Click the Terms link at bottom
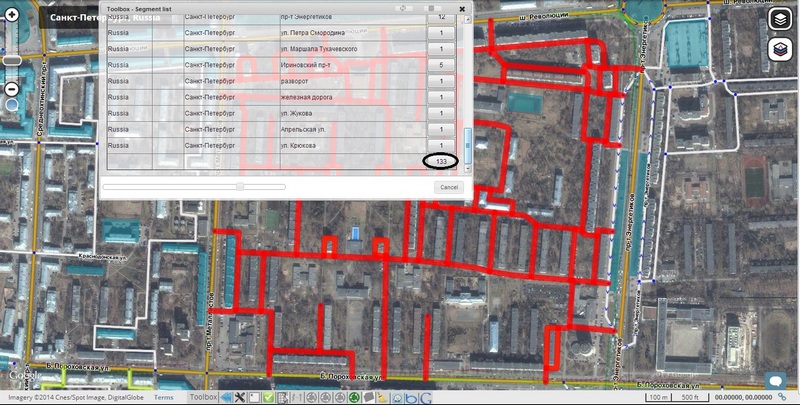The width and height of the screenshot is (800, 405). (164, 398)
